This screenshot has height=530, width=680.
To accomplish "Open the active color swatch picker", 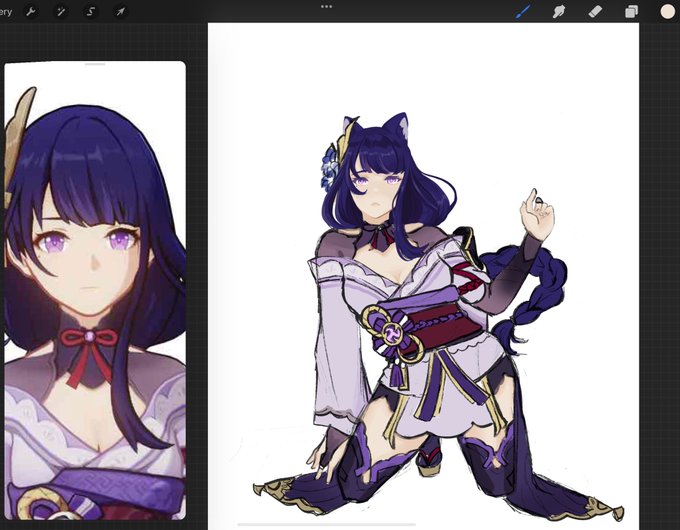I will pos(667,11).
